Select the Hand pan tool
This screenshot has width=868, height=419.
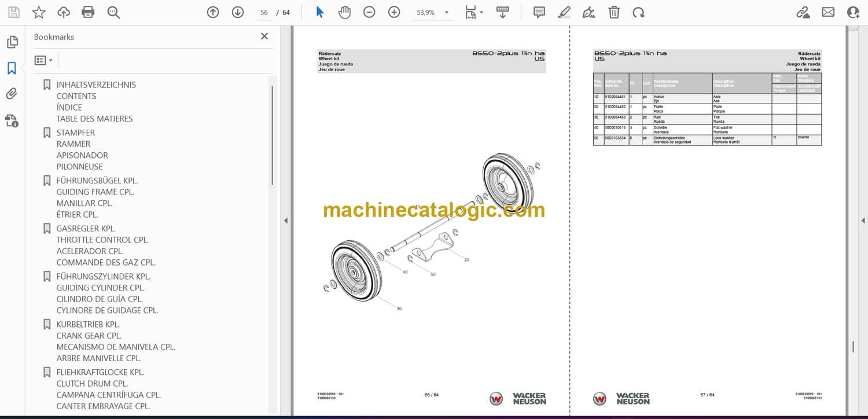(x=344, y=12)
